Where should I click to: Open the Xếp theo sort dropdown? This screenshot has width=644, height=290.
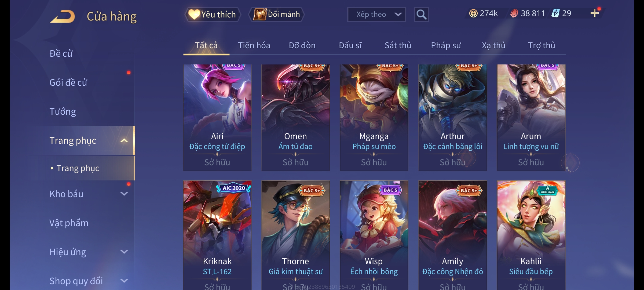coord(376,15)
